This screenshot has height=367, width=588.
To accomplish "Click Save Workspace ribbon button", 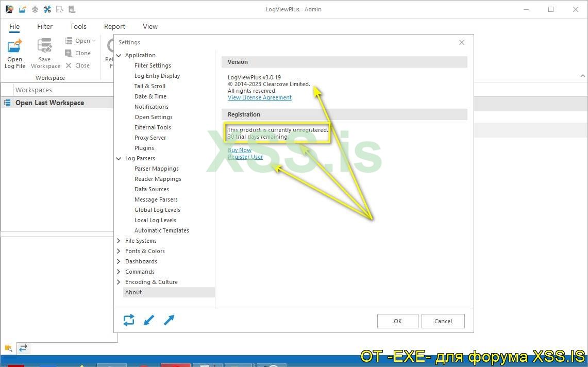I will tap(45, 54).
